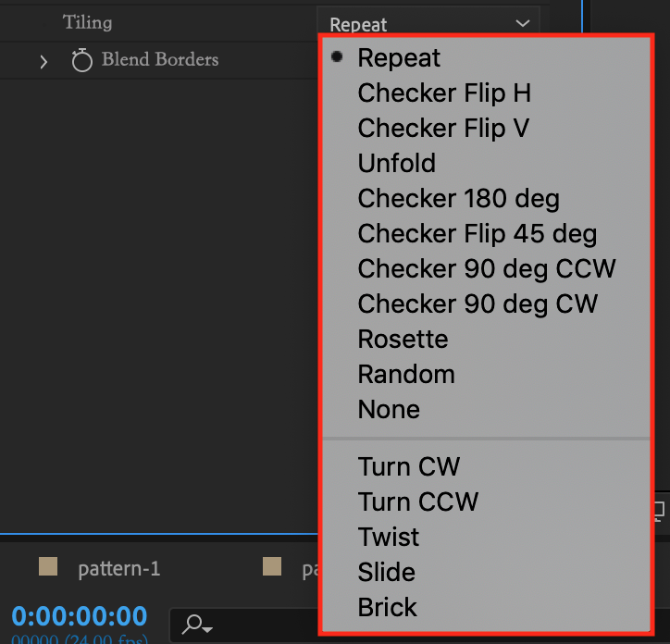The image size is (670, 644).
Task: Toggle Blend Borders stopwatch icon
Action: (x=82, y=61)
